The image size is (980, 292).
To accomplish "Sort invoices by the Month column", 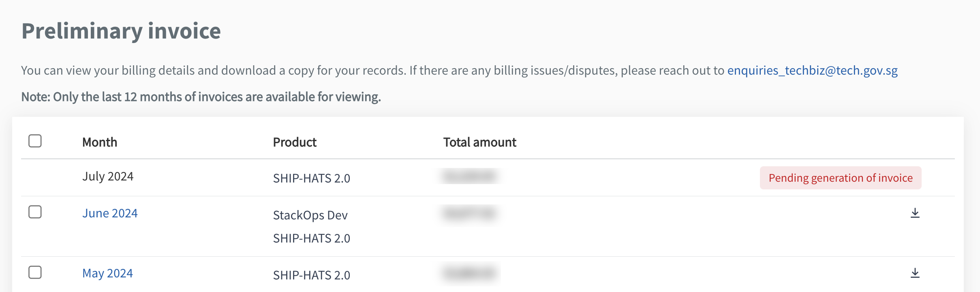I will point(100,142).
